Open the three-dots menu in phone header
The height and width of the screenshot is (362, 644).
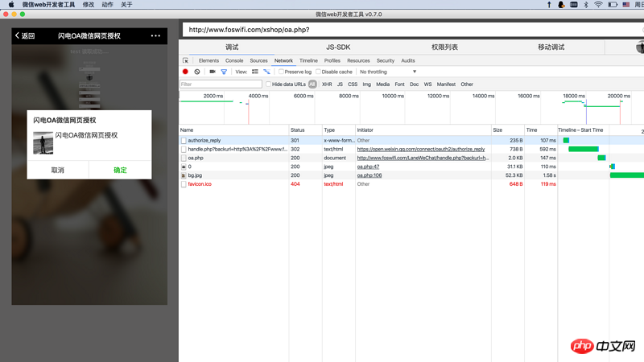pos(155,35)
